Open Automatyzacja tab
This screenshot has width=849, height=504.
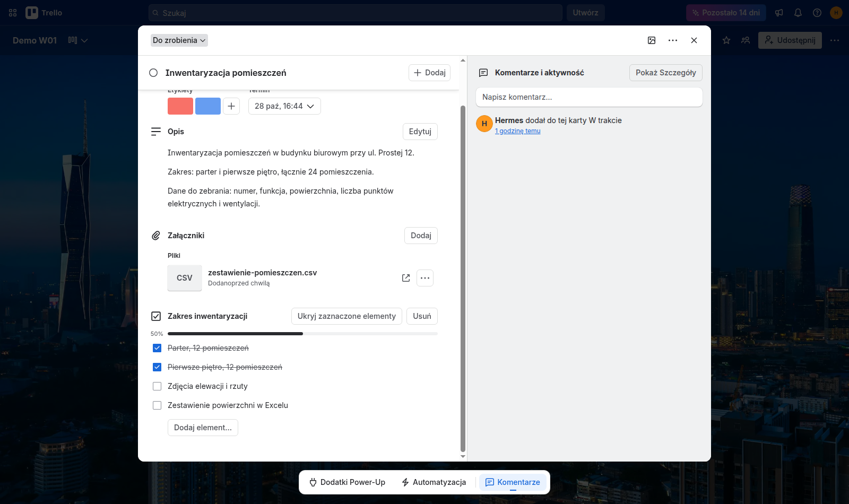click(434, 482)
